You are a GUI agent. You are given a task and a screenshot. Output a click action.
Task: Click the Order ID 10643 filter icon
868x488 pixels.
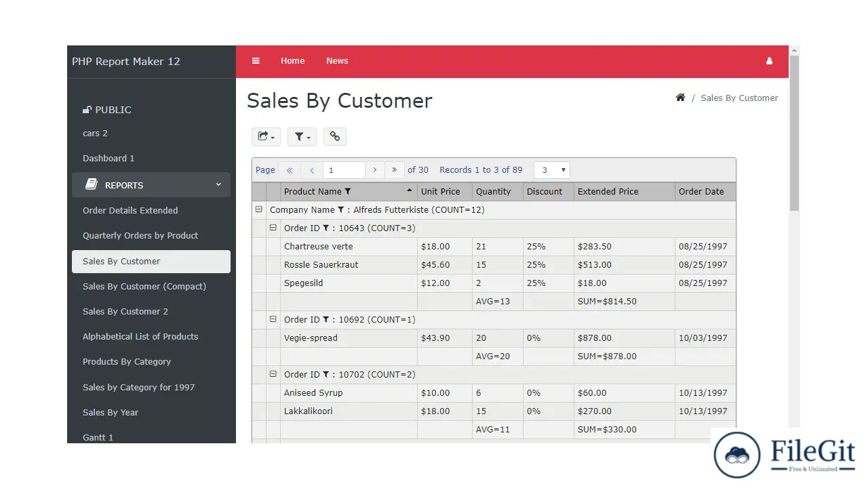tap(326, 228)
